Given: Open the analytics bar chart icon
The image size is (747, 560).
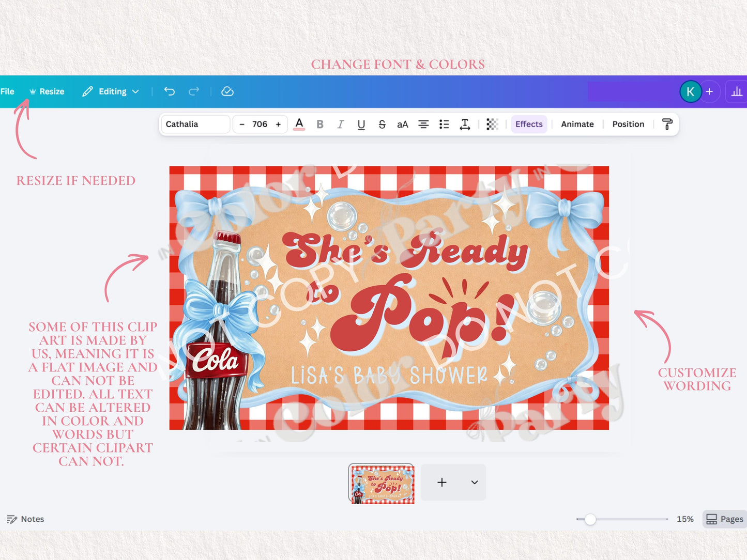Looking at the screenshot, I should (737, 91).
